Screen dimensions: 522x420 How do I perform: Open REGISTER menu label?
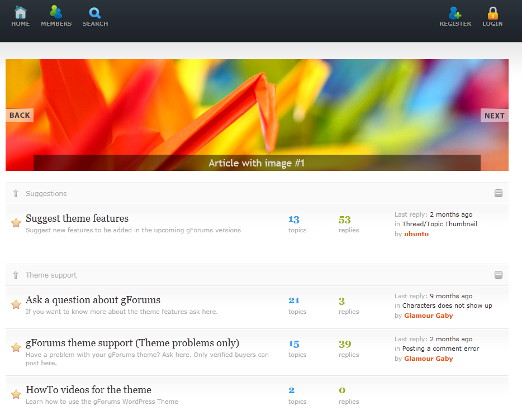[x=455, y=23]
